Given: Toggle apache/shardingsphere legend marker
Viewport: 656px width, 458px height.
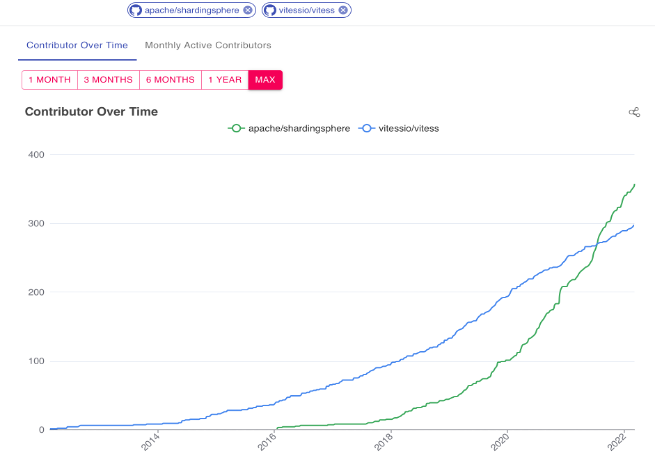Looking at the screenshot, I should (x=236, y=128).
